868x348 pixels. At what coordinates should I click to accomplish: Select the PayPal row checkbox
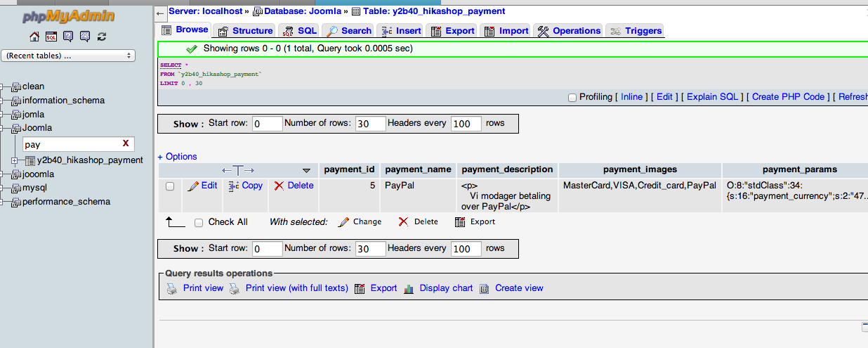pos(170,186)
